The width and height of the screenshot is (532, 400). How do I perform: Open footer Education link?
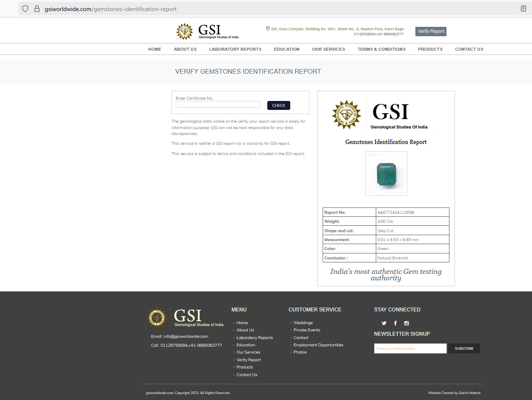pos(246,345)
